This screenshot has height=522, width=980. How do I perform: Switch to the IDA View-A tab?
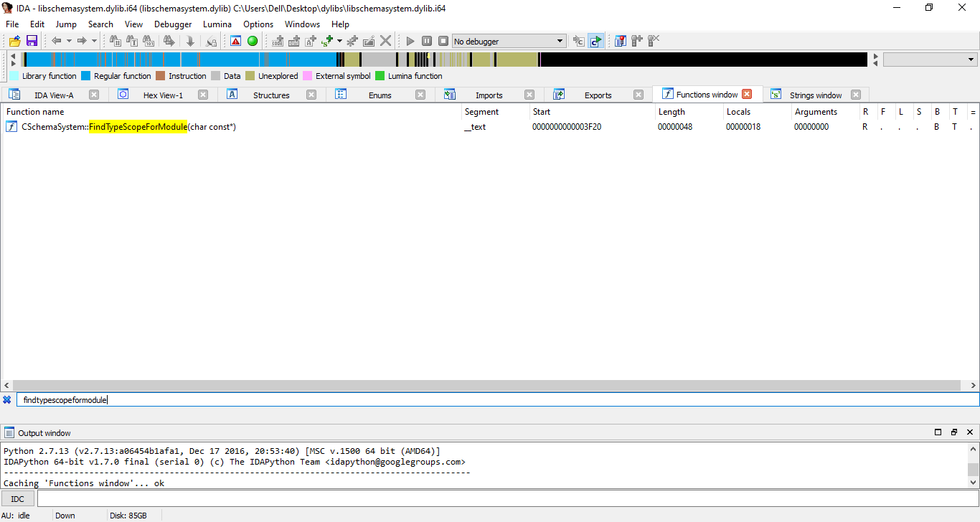click(54, 95)
